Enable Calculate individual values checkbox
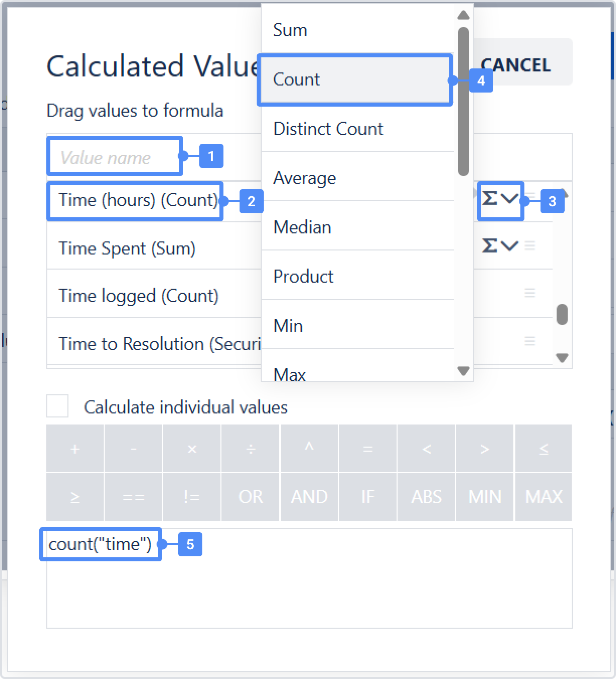This screenshot has width=616, height=679. click(57, 406)
